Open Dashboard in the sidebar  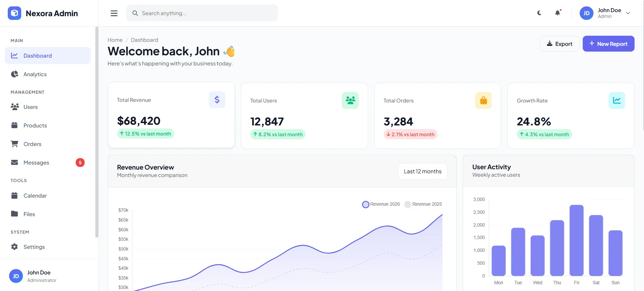[x=47, y=56]
